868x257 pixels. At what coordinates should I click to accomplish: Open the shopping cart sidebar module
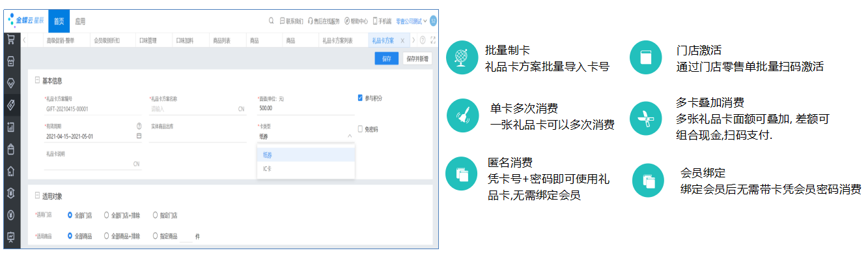tap(11, 39)
